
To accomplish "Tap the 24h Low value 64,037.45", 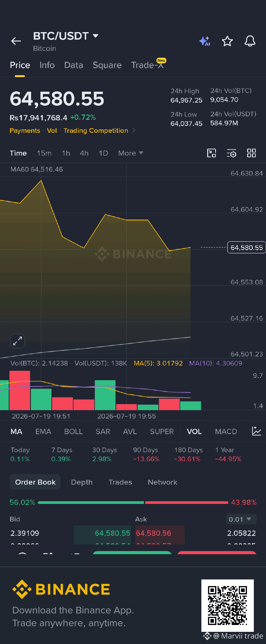I will [186, 123].
